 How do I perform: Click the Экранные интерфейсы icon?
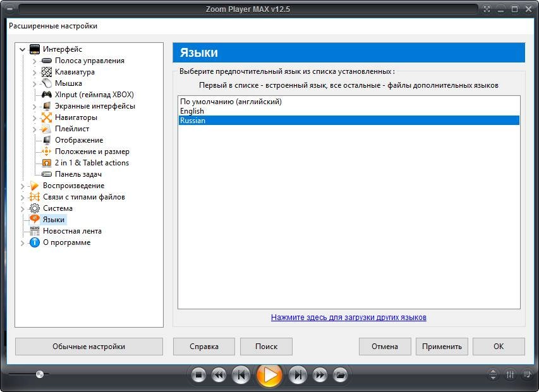tap(46, 106)
